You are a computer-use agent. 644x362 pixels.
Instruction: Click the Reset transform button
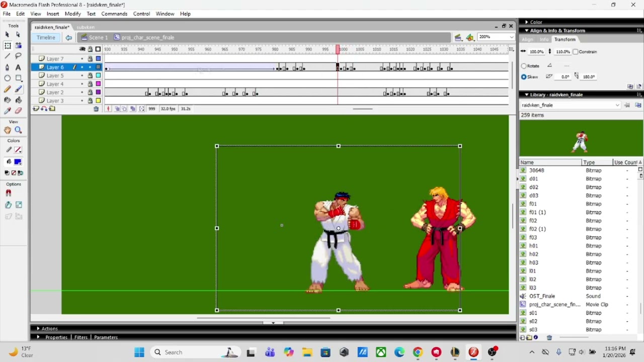point(639,86)
